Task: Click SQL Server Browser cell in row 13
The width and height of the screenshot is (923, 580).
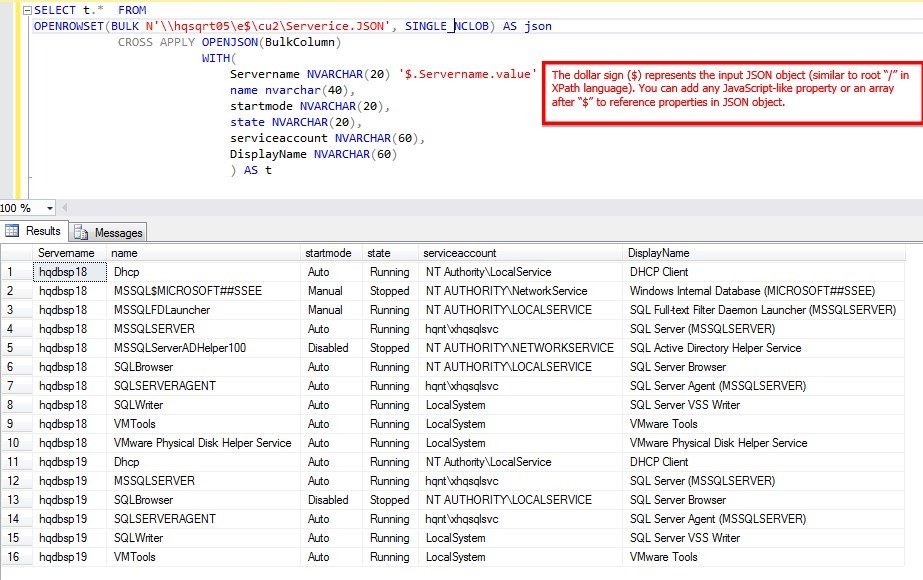Action: pyautogui.click(x=763, y=499)
